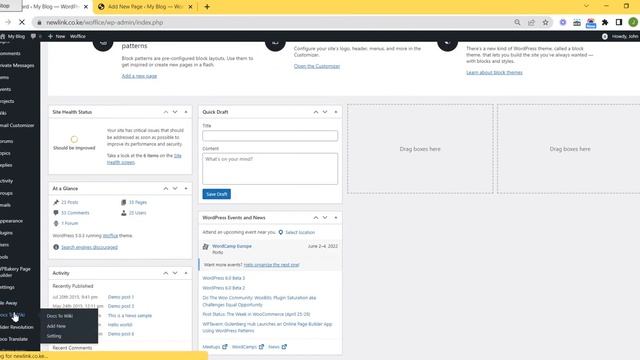Move WordPress Events and News down

coord(325,218)
